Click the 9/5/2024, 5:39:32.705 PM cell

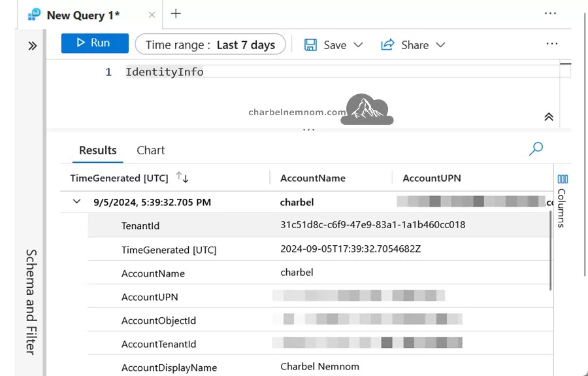click(x=152, y=203)
